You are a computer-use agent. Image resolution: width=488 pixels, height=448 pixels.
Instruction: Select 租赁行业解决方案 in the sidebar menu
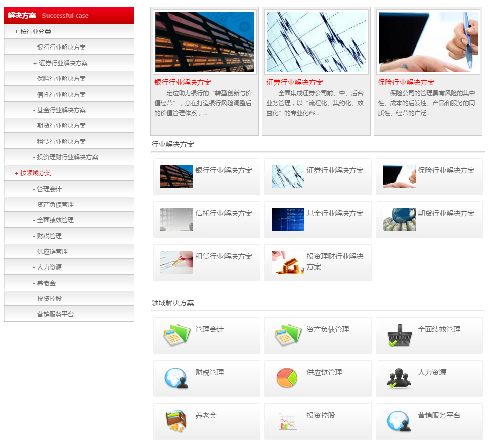(x=69, y=142)
